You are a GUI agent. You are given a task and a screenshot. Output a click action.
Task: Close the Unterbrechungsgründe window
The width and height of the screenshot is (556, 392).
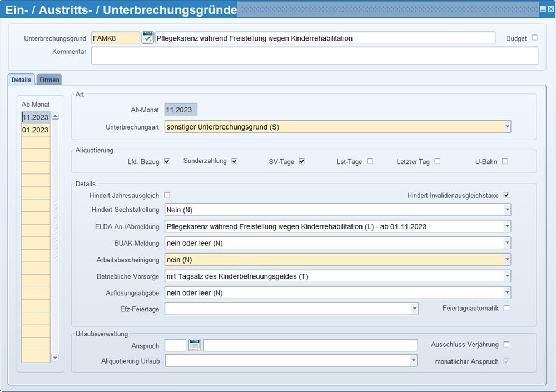point(550,9)
